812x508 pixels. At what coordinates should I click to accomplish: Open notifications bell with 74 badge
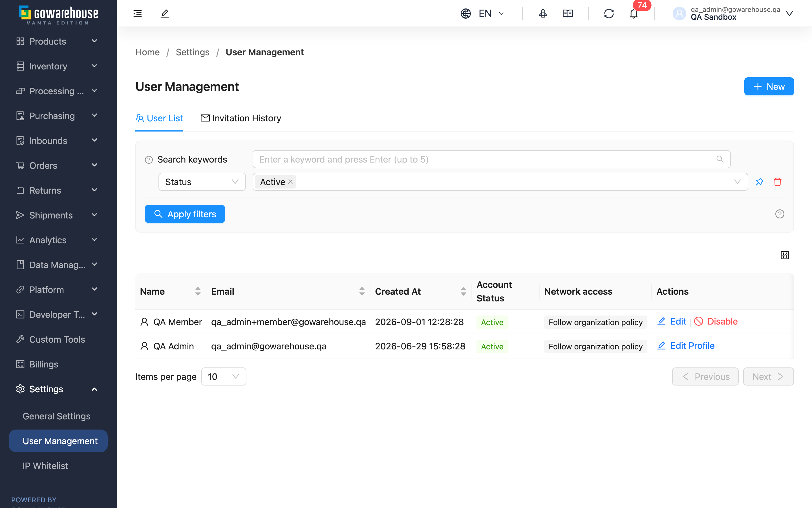pos(634,14)
